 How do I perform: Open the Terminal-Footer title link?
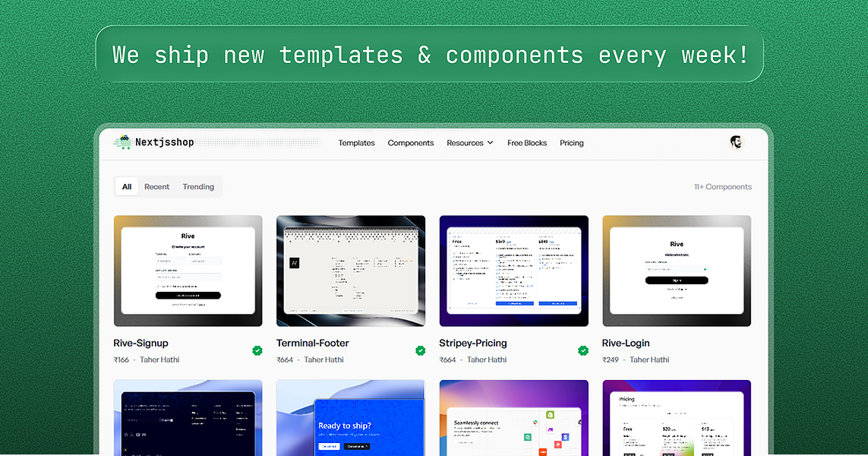[313, 343]
